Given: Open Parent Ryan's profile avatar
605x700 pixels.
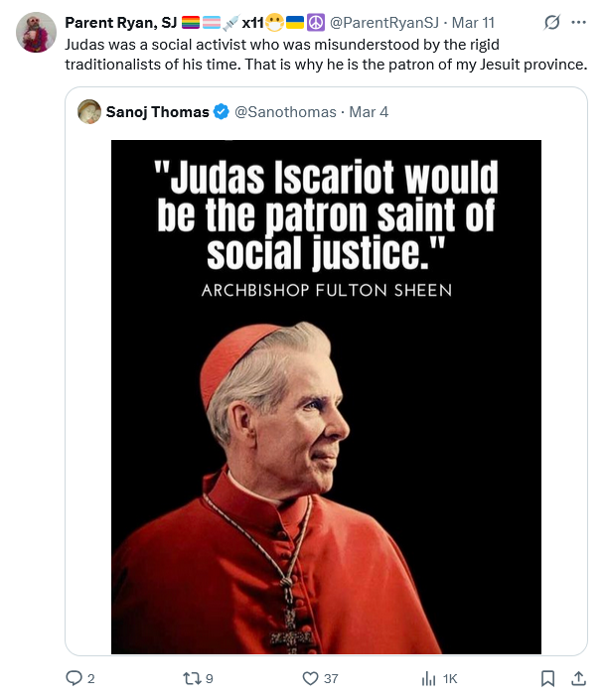Looking at the screenshot, I should point(37,34).
